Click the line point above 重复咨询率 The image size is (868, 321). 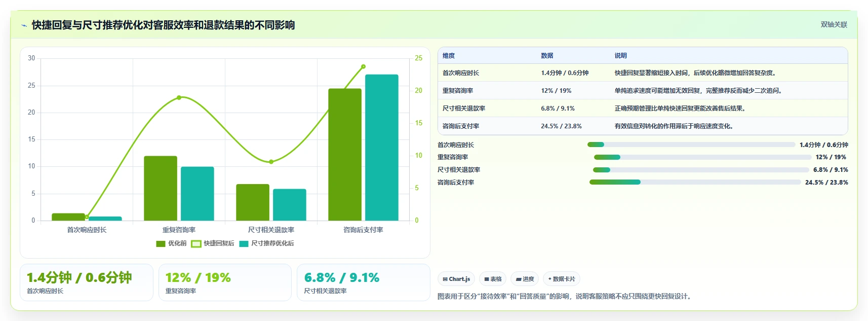pos(179,97)
